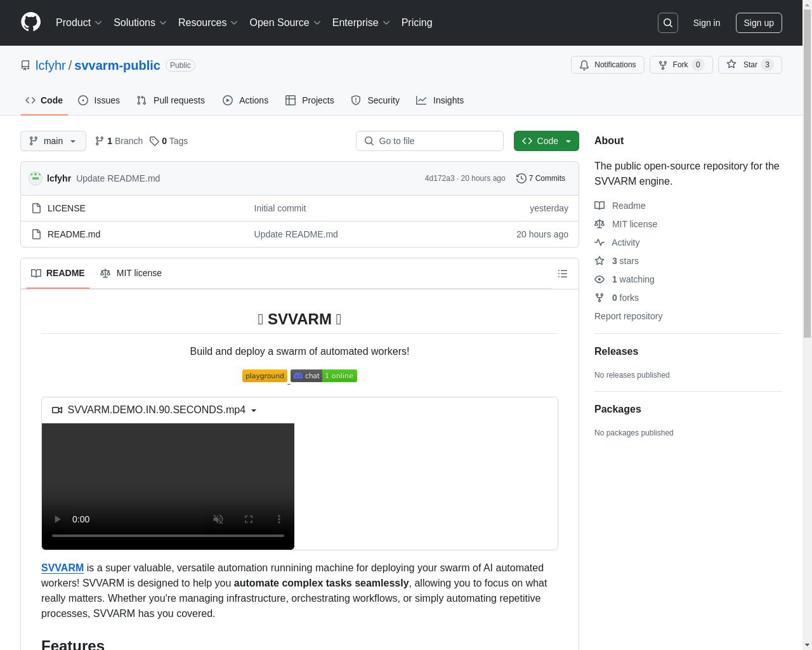This screenshot has height=650, width=812.
Task: View 3 stars in About
Action: (617, 261)
